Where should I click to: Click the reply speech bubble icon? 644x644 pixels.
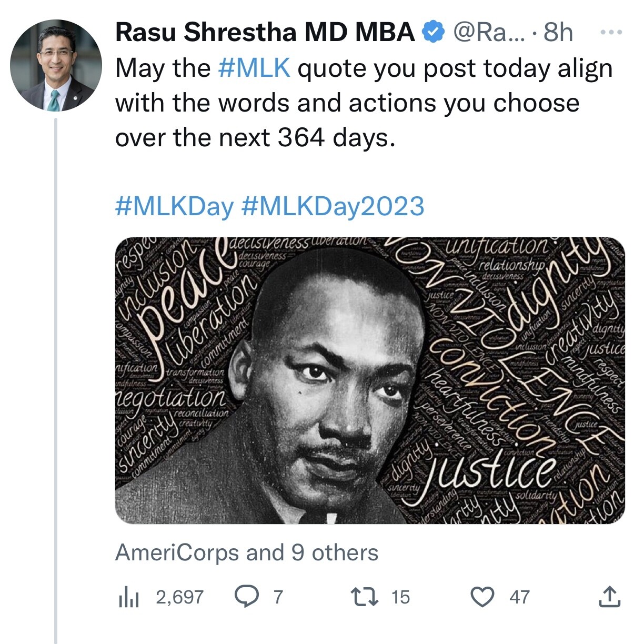246,597
